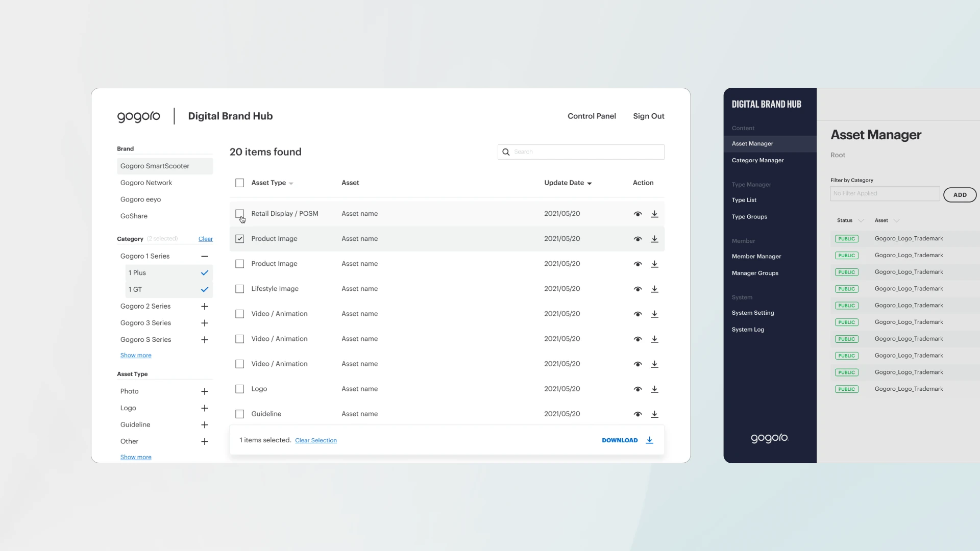Check the Guideline row checkbox
The image size is (980, 551).
coord(239,414)
